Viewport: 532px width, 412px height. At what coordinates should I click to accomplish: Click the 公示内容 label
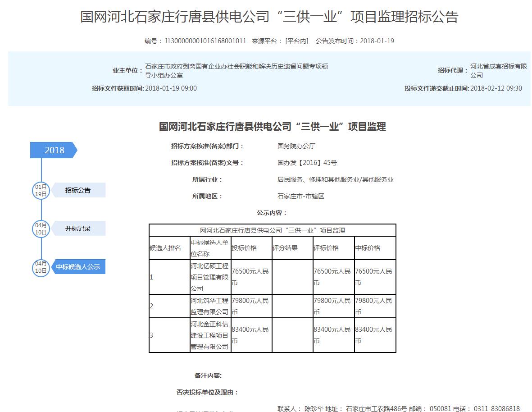272,213
